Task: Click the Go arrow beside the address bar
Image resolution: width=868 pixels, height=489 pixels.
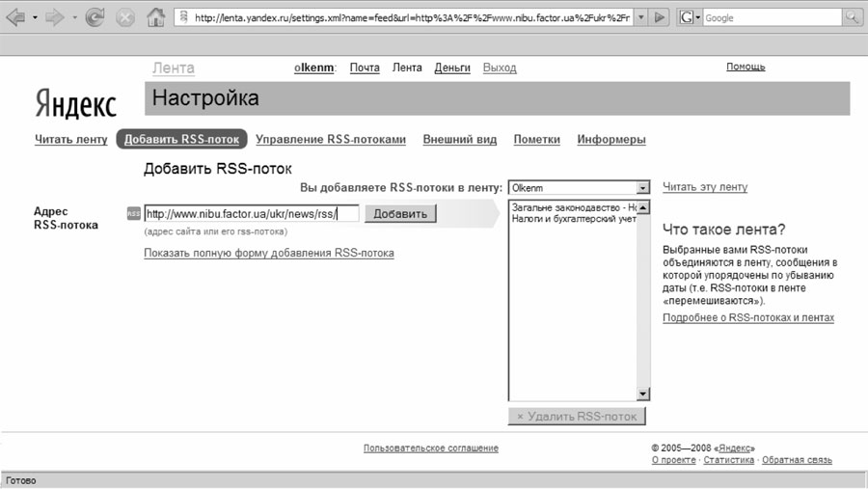Action: point(659,17)
